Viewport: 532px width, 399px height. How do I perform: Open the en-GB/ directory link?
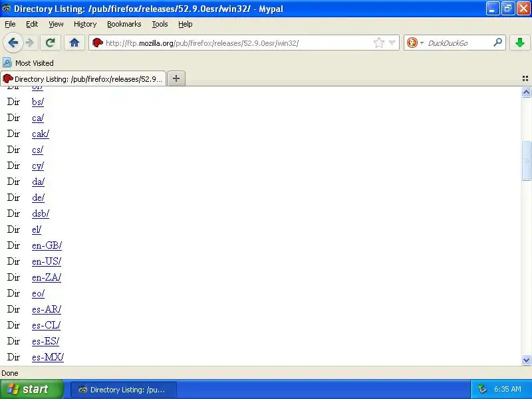47,245
